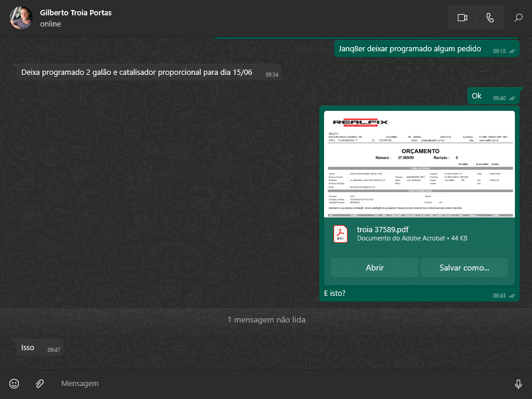Viewport: 532px width, 399px height.
Task: Select the "Ok" sent message bubble
Action: tap(477, 96)
